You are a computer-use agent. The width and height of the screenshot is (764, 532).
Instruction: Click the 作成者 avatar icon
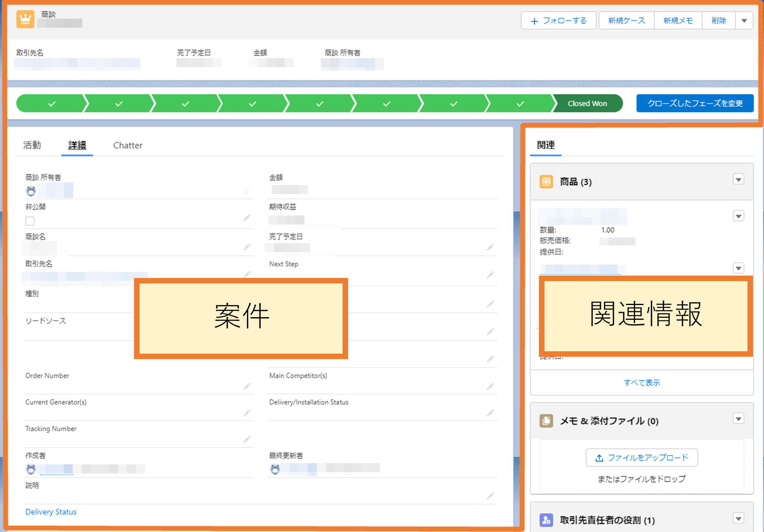click(x=31, y=469)
